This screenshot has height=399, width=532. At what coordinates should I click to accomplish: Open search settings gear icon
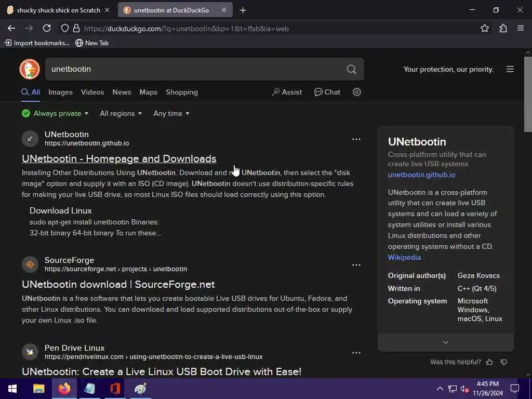click(356, 92)
